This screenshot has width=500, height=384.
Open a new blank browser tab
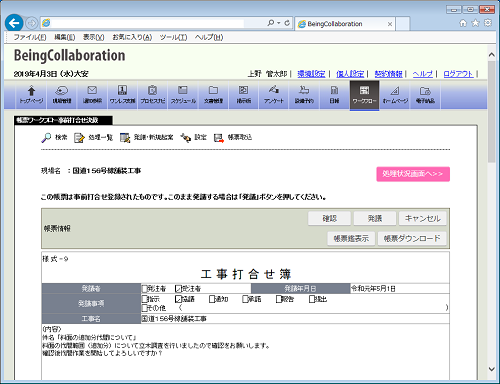click(x=403, y=24)
